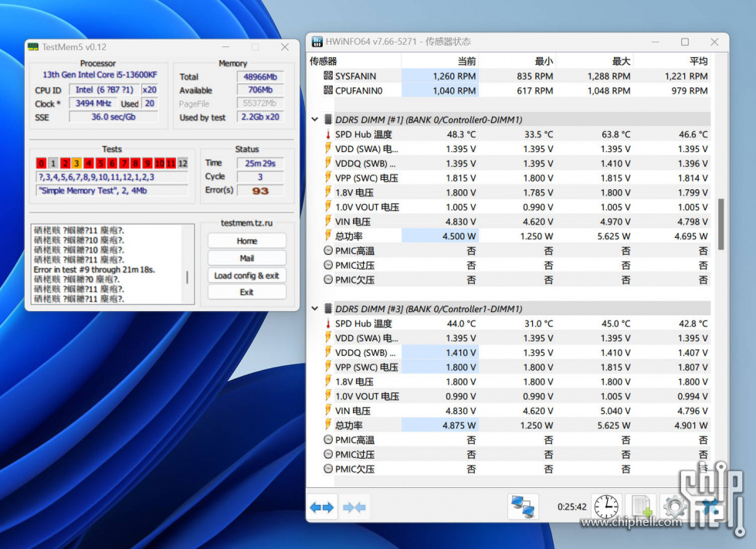Click the faded collapse-columns arrows in HWiNFO toolbar

point(354,507)
